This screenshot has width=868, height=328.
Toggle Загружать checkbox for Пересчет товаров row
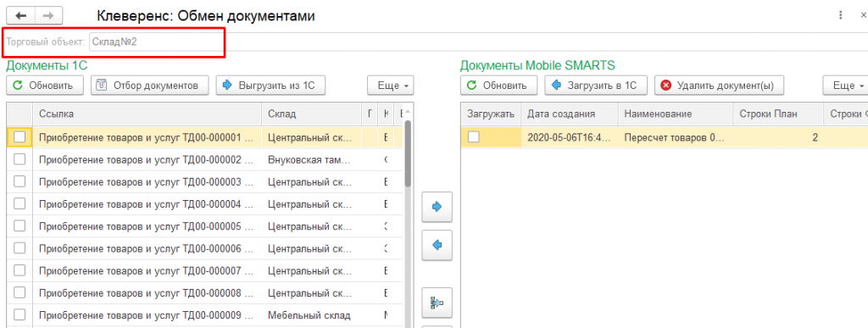click(x=473, y=137)
